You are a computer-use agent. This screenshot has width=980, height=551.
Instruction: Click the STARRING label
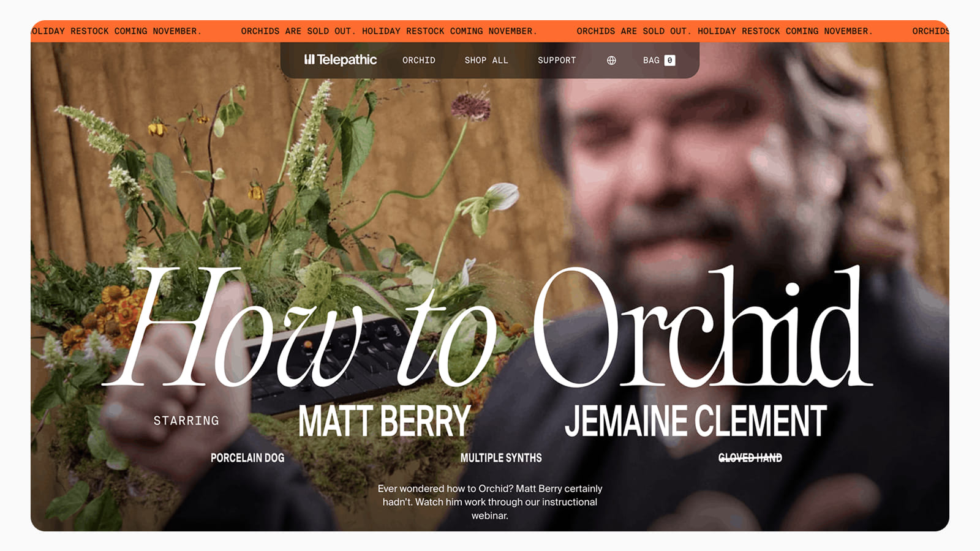click(x=186, y=421)
